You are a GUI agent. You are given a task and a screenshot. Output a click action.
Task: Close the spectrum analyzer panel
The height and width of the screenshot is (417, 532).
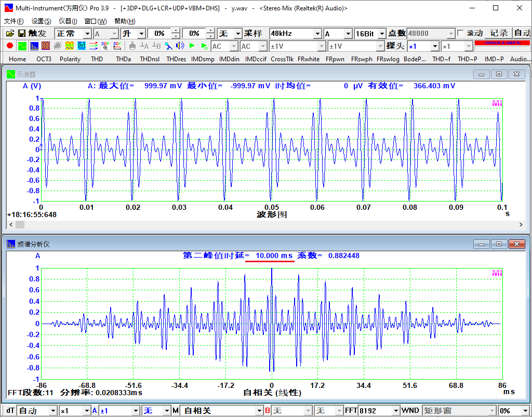tap(516, 244)
